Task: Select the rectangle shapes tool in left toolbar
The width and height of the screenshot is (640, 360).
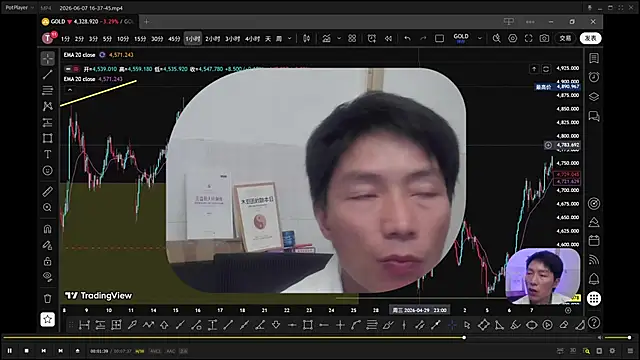Action: (48, 138)
